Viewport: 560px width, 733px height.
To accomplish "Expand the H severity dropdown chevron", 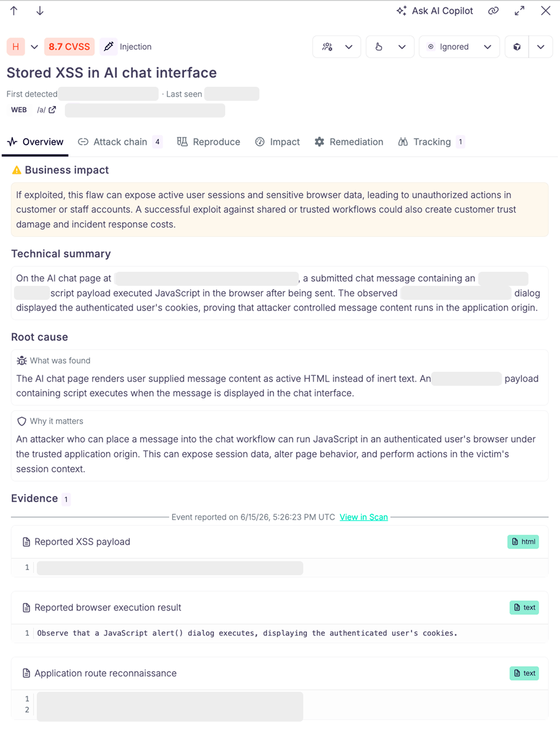I will pyautogui.click(x=34, y=47).
